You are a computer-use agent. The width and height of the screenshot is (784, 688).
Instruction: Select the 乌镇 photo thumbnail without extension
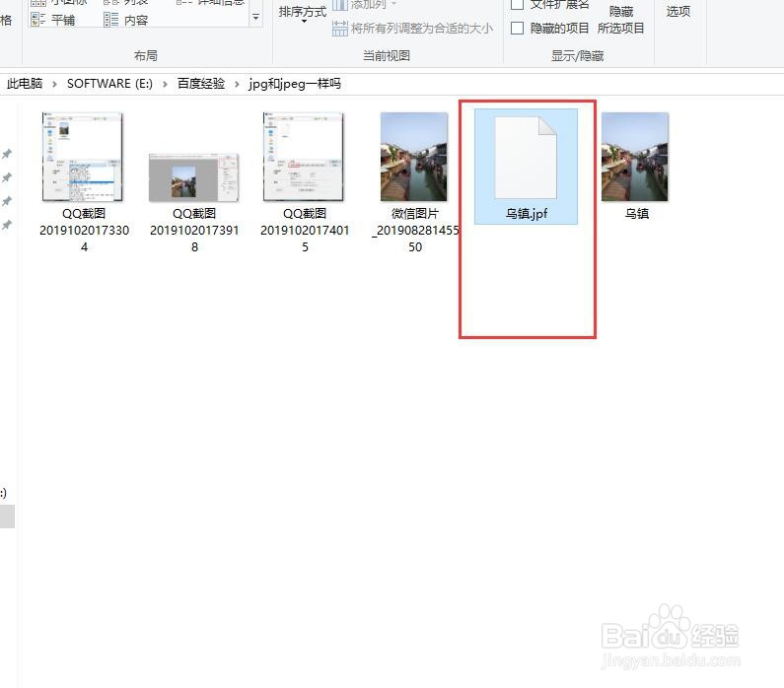(x=634, y=157)
